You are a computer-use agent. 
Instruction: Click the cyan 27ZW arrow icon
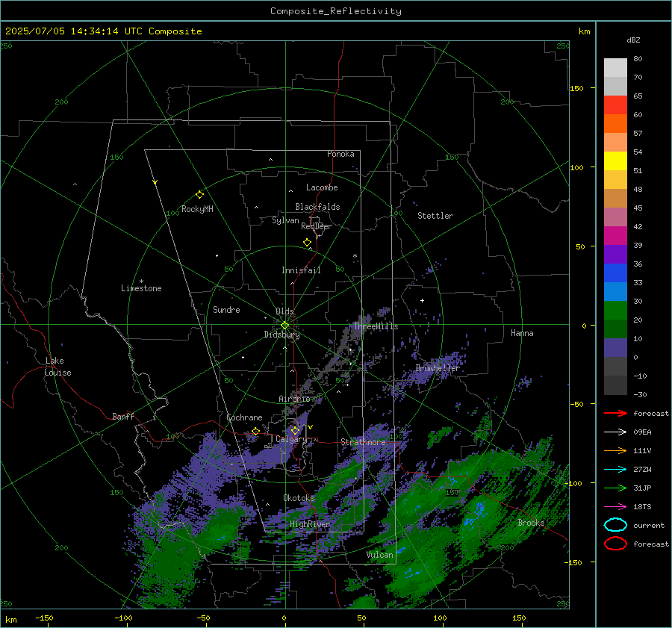tap(615, 470)
